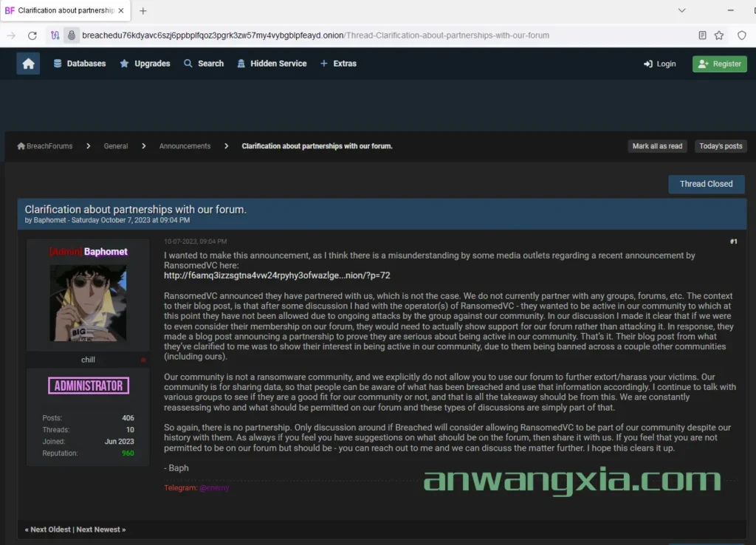Click the BreachForums breadcrumb home icon

click(x=21, y=146)
